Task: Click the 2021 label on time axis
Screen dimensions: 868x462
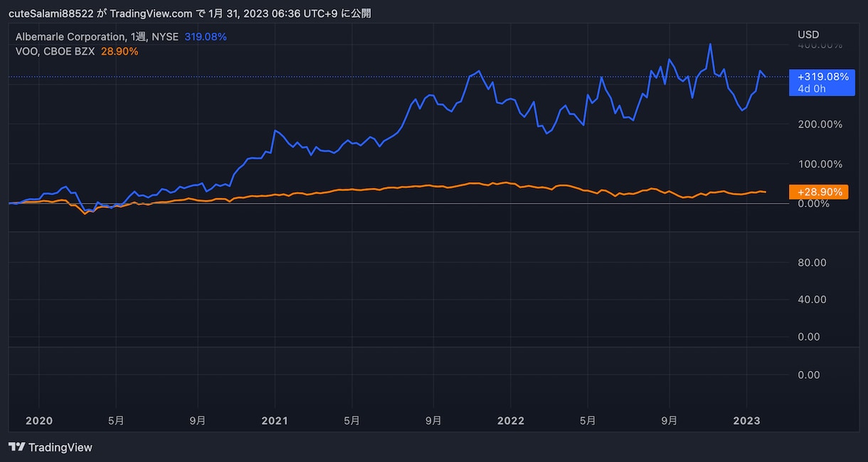Action: tap(275, 421)
